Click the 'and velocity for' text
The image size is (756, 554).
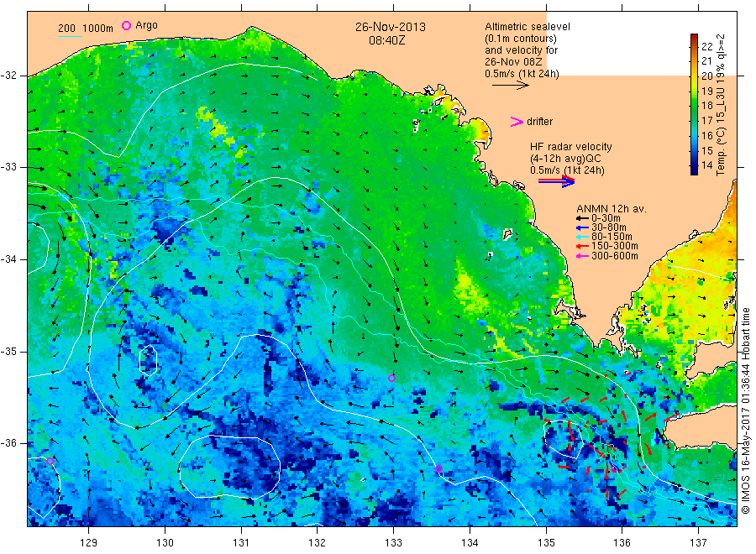pyautogui.click(x=521, y=50)
